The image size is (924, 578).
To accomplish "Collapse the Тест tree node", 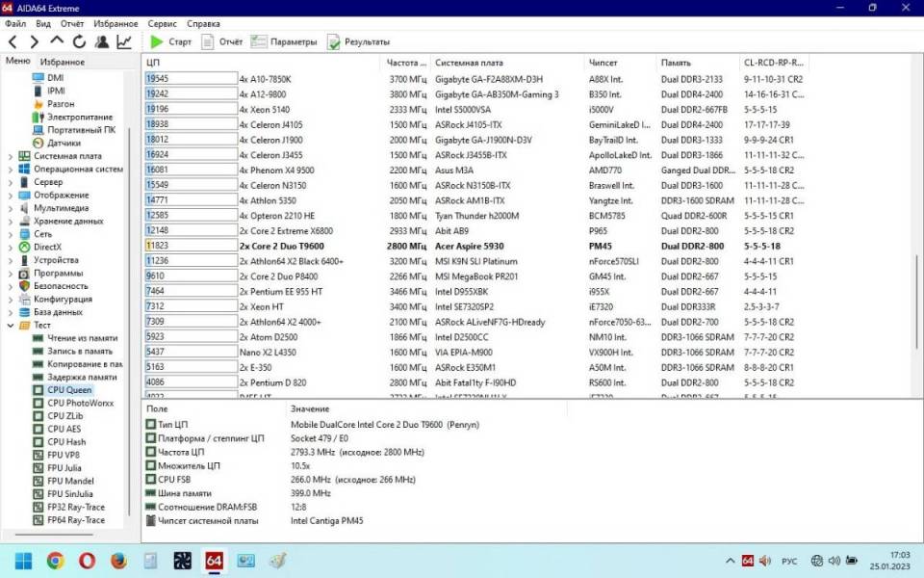I will (x=11, y=326).
